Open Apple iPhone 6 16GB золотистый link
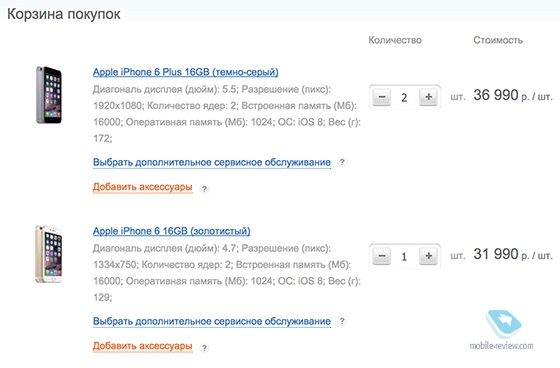This screenshot has width=560, height=368. point(171,231)
